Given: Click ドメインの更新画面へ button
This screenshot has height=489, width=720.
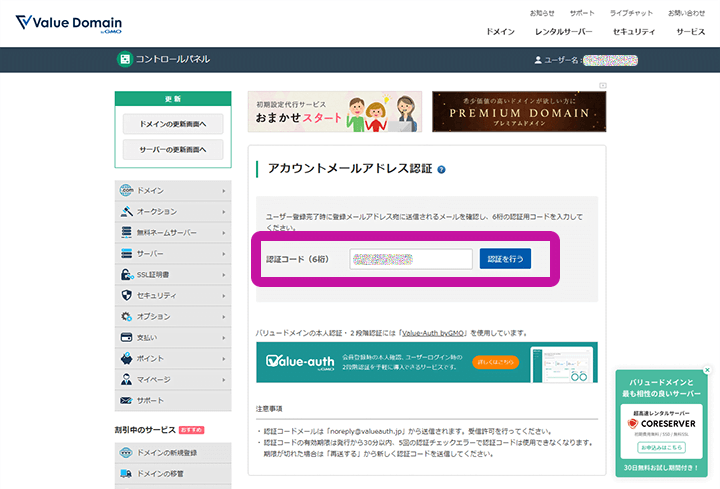Looking at the screenshot, I should click(173, 125).
